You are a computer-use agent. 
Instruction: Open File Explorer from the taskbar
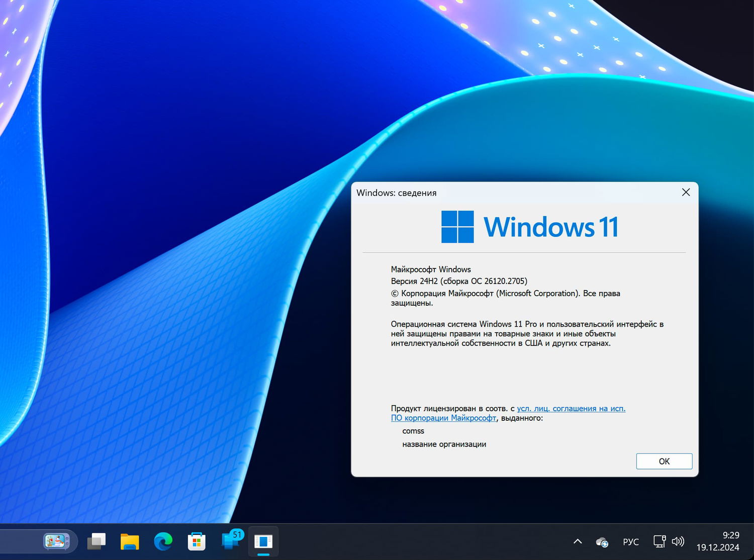click(129, 541)
